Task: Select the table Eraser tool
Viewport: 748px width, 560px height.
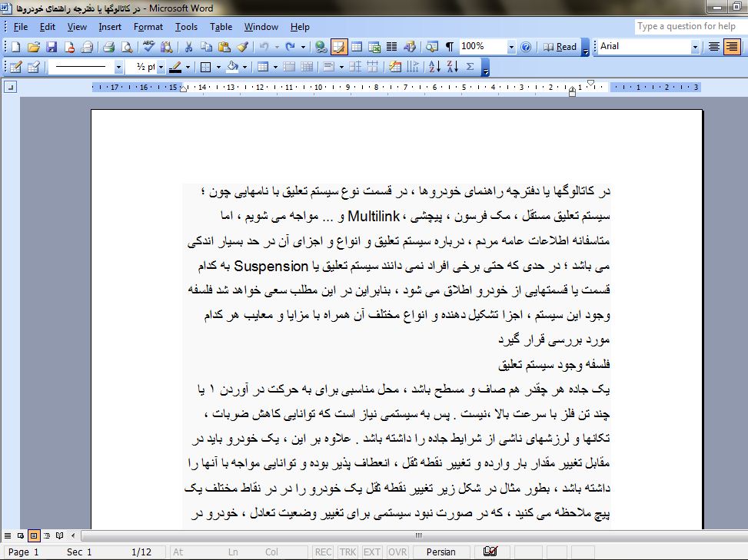Action: coord(33,67)
